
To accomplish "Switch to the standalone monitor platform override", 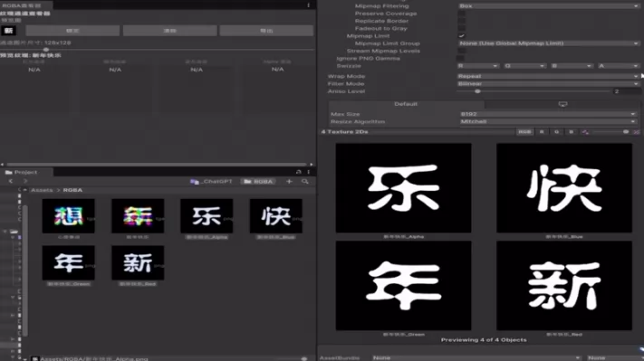I will coord(562,104).
